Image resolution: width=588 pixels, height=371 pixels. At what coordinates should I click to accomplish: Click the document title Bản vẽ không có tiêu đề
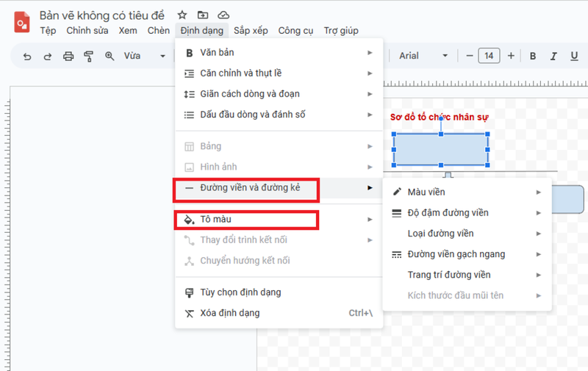click(x=102, y=15)
